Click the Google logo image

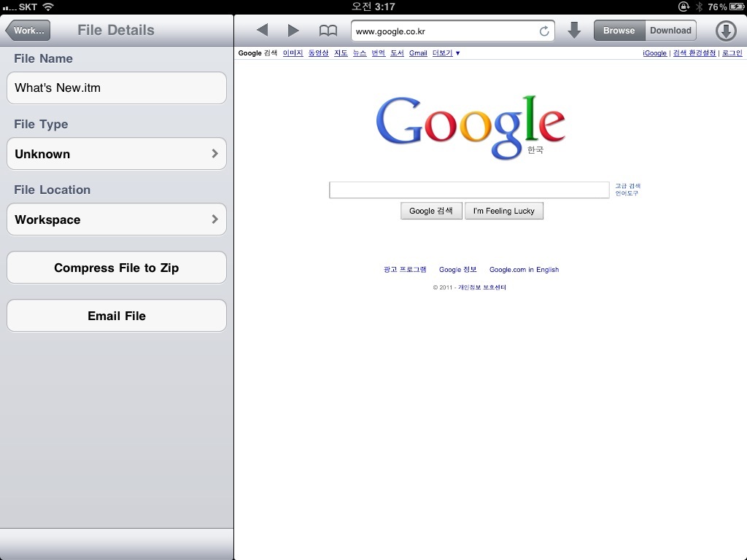click(x=471, y=127)
